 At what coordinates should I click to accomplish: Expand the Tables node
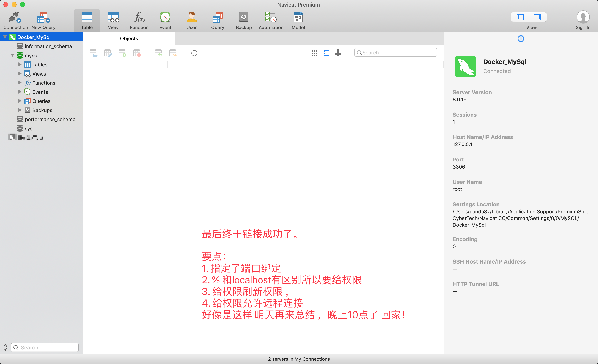(x=20, y=65)
